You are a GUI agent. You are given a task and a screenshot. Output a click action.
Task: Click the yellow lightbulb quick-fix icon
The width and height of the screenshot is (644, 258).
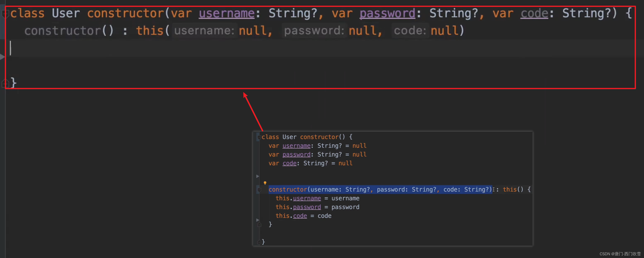[265, 183]
